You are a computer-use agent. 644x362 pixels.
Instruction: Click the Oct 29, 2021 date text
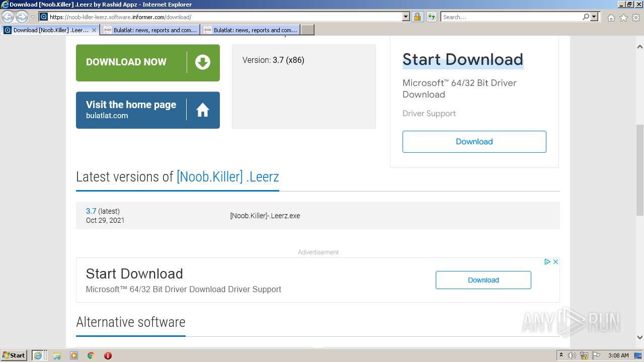pos(105,220)
